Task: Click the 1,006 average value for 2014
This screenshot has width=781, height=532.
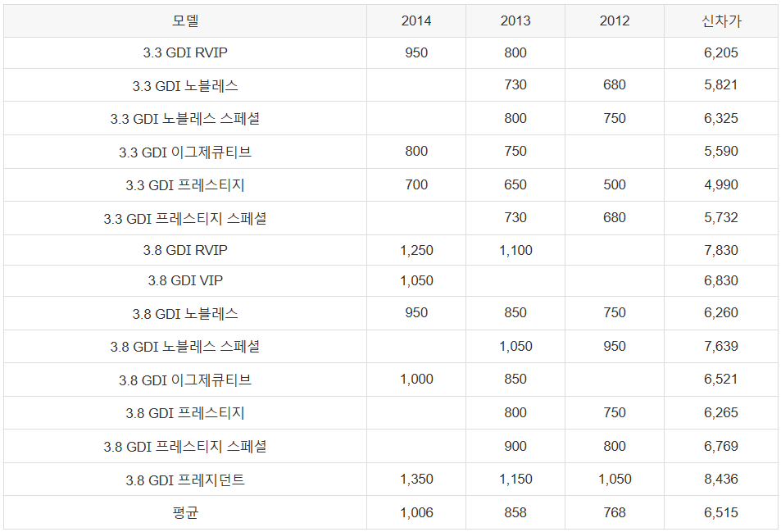Action: 416,512
